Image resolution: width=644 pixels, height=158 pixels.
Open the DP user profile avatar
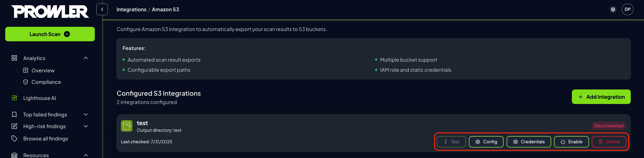[x=627, y=9]
